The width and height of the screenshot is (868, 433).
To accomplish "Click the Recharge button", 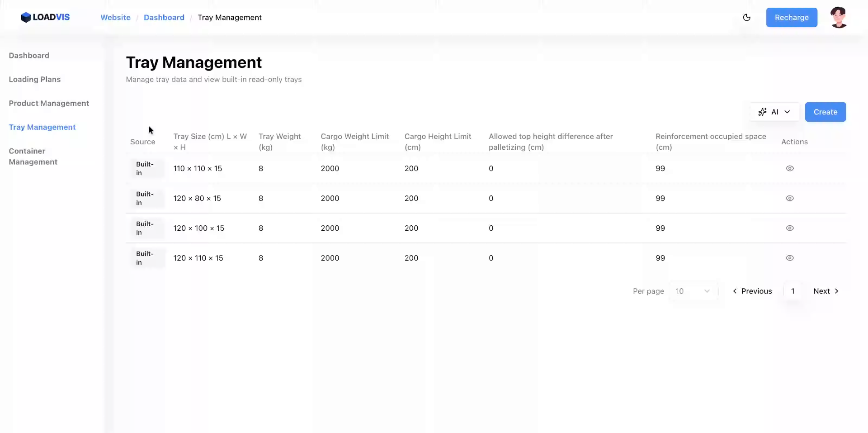I will [x=791, y=18].
